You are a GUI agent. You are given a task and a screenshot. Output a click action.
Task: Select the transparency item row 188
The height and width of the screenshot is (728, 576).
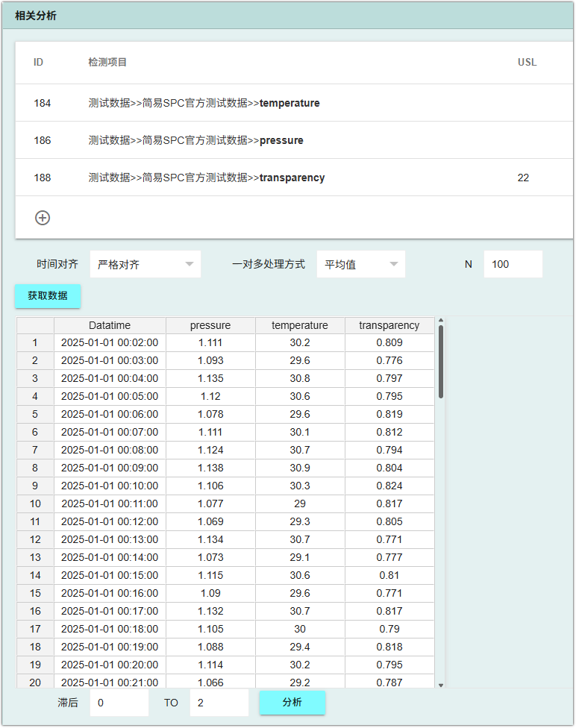[x=294, y=178]
